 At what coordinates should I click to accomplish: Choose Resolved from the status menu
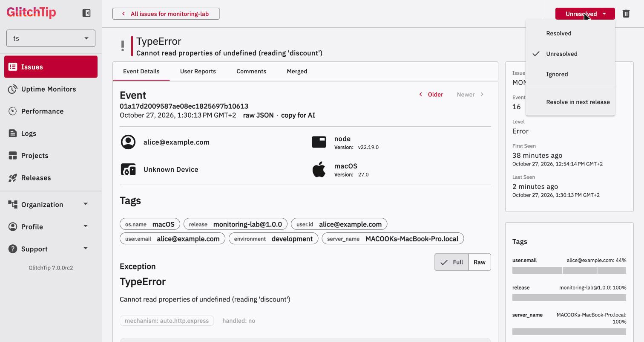point(570,33)
